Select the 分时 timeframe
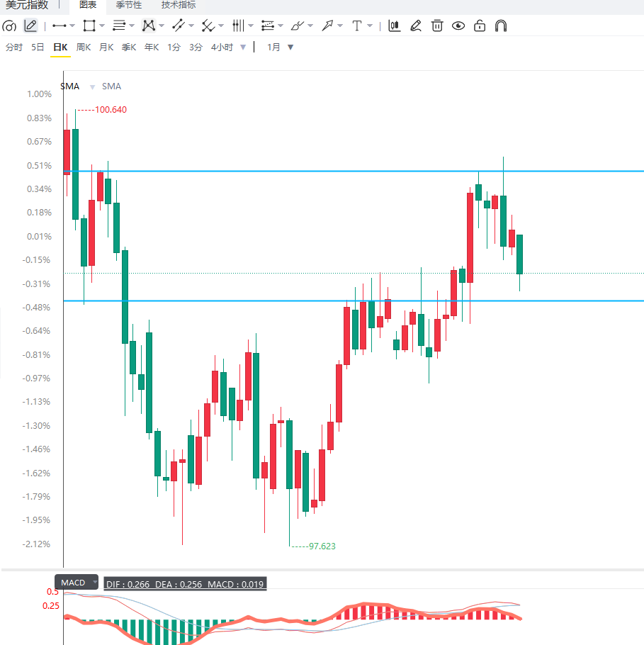 click(14, 47)
